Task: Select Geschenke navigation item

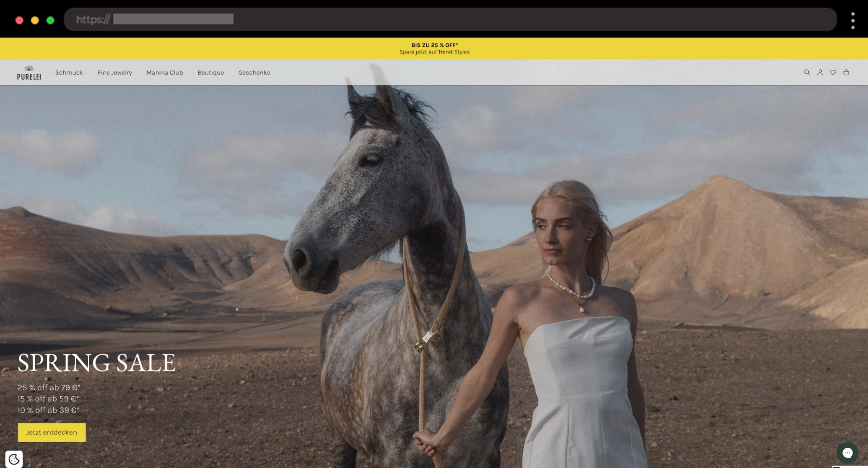Action: pos(254,72)
